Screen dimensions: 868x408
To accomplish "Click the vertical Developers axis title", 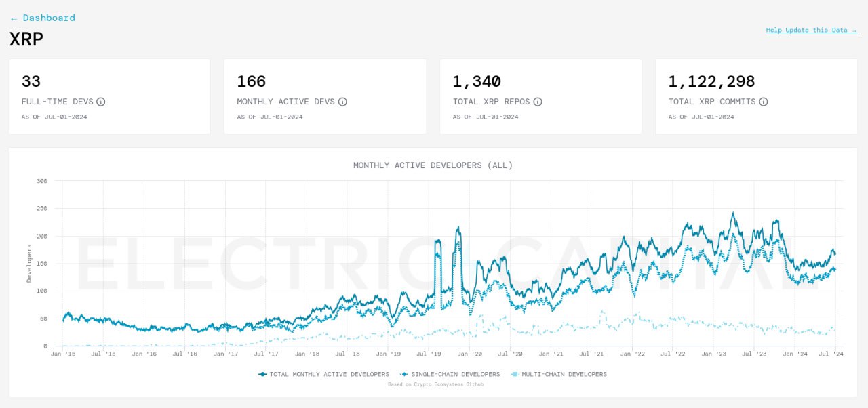I will (x=29, y=263).
